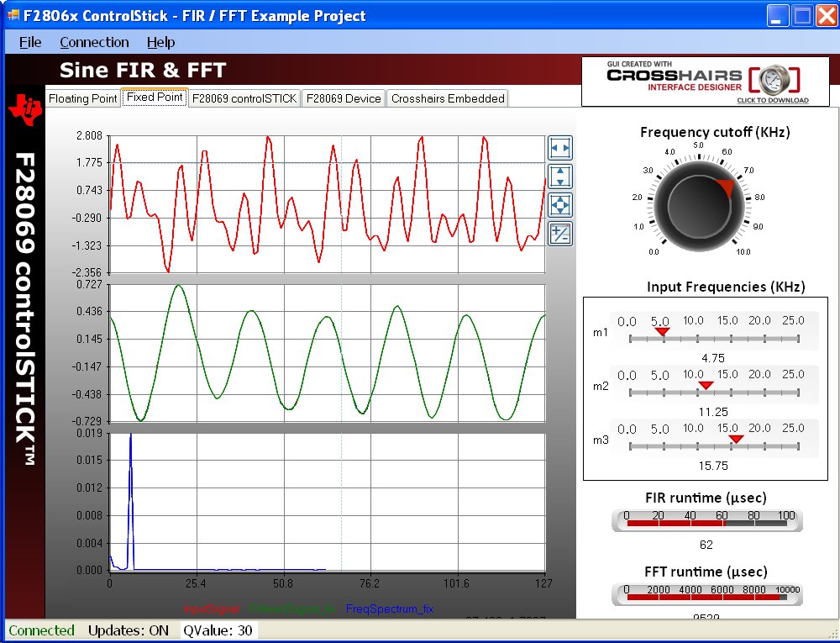840x643 pixels.
Task: Click the FIR runtime gauge bar
Action: click(x=707, y=520)
